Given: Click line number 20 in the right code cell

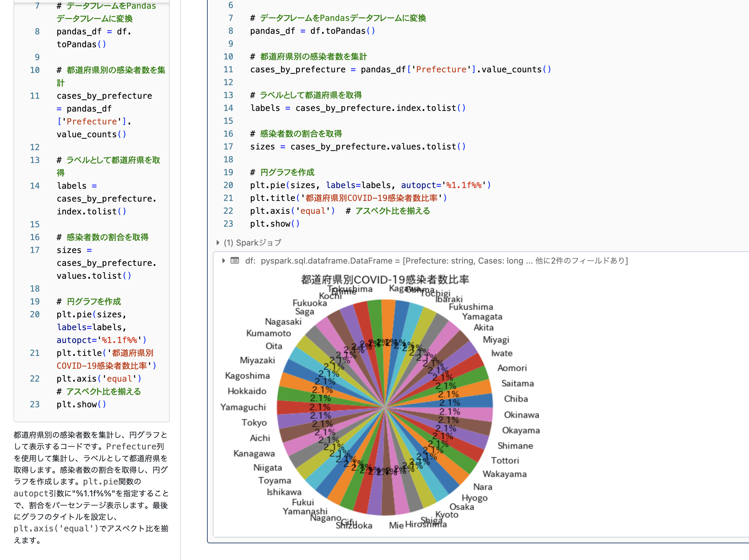Looking at the screenshot, I should (228, 185).
